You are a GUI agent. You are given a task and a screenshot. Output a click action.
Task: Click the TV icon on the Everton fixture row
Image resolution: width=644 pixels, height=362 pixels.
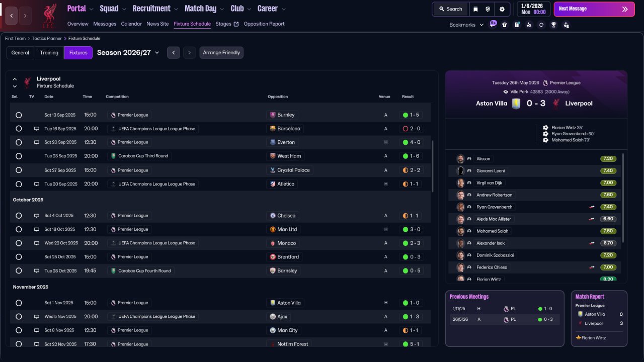tap(37, 142)
